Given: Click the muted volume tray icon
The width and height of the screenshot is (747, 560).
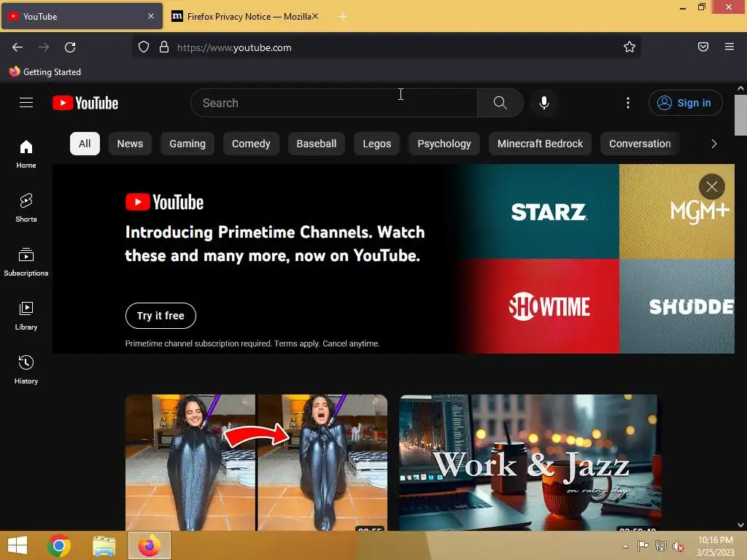Looking at the screenshot, I should pyautogui.click(x=678, y=546).
